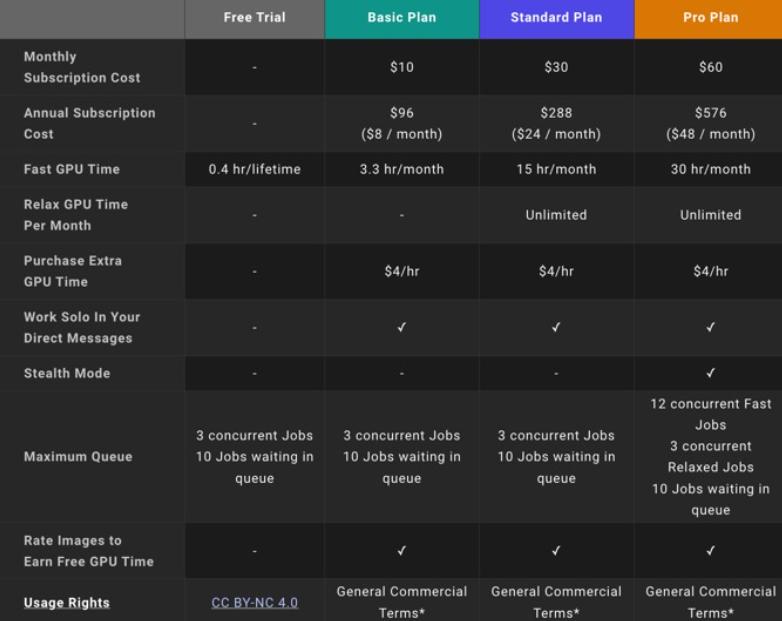Click Pro Plan checkmark for Rate Images row
This screenshot has width=782, height=621.
coord(711,551)
